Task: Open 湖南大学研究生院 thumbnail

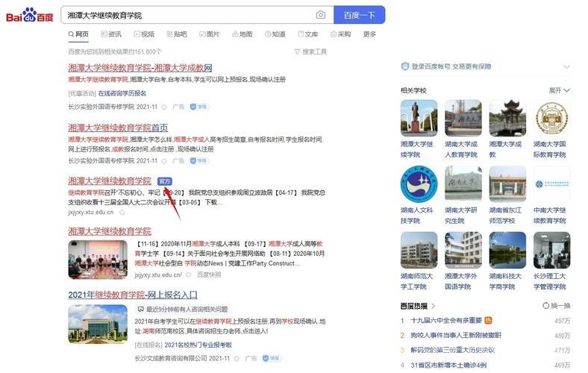Action: pyautogui.click(x=463, y=184)
